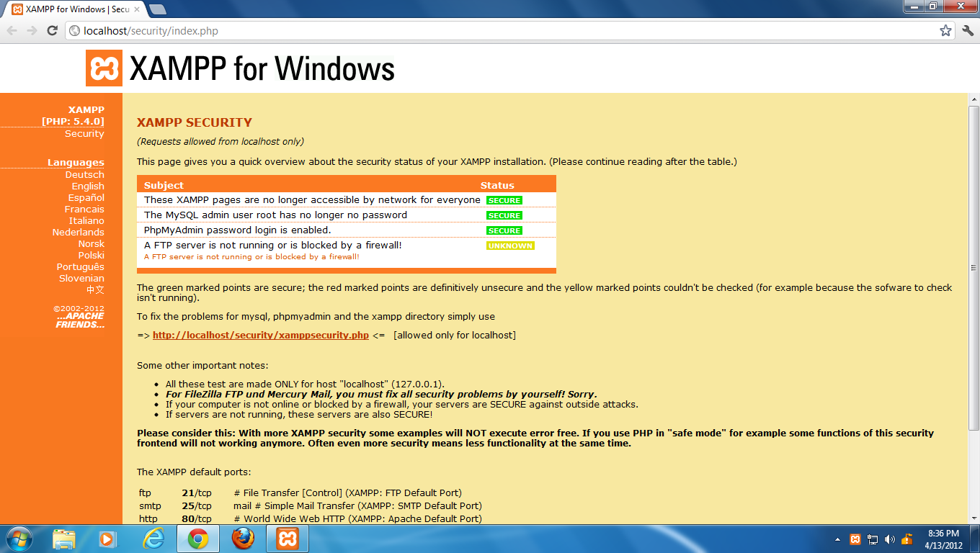Click the Status column header

[x=497, y=185]
